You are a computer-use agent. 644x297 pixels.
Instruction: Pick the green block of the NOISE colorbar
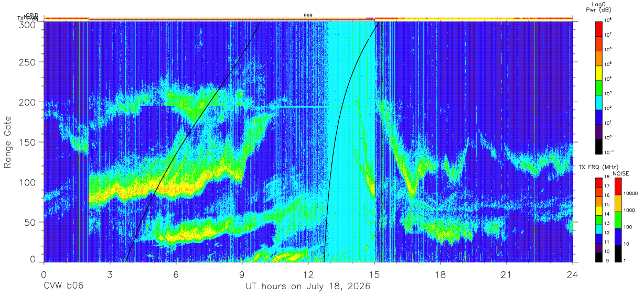(618, 220)
